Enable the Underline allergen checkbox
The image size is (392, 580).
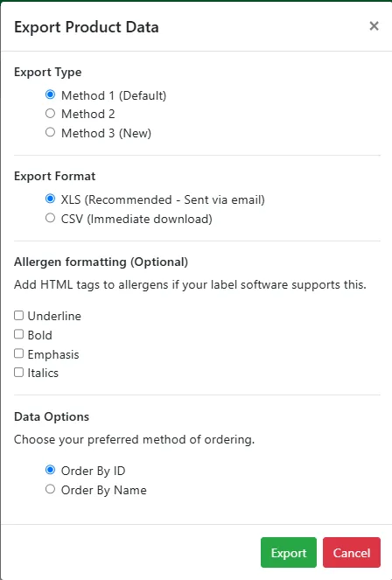click(19, 315)
